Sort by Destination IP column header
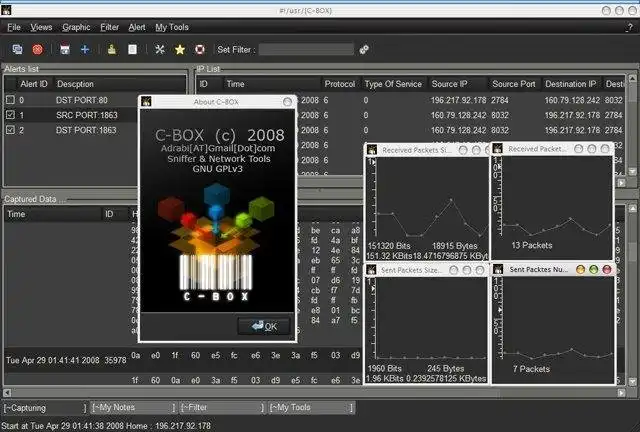The width and height of the screenshot is (640, 432). point(570,84)
